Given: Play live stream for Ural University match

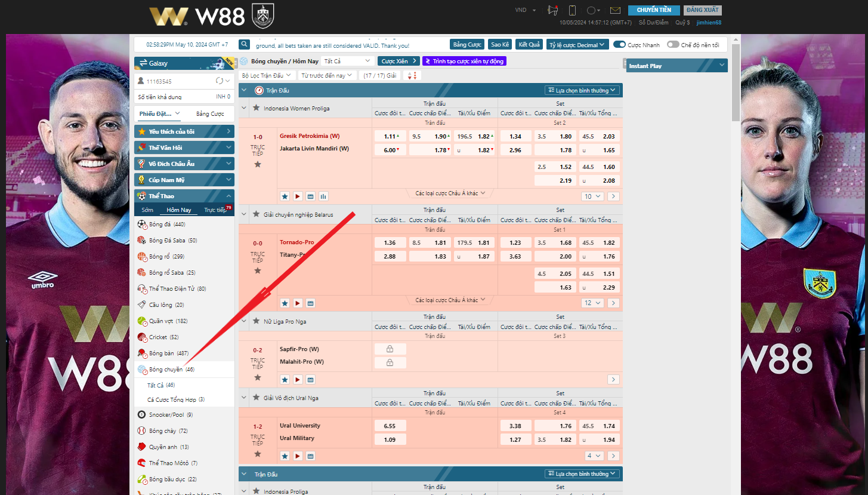Looking at the screenshot, I should coord(298,456).
